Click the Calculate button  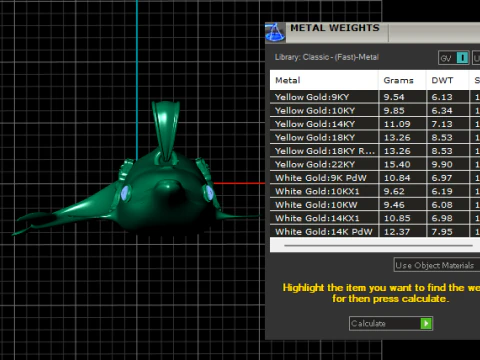point(391,323)
